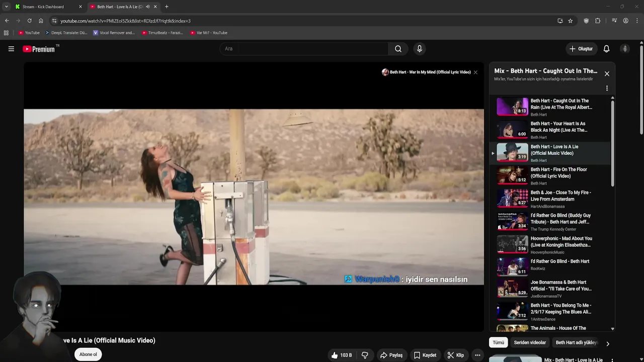The height and width of the screenshot is (362, 644).
Task: Click the search magnifier button
Action: 398,49
